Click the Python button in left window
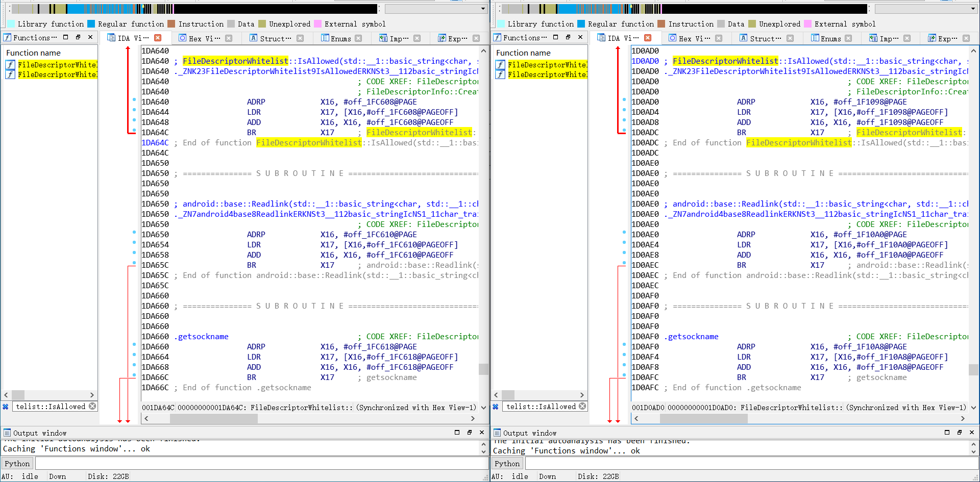 [x=17, y=463]
